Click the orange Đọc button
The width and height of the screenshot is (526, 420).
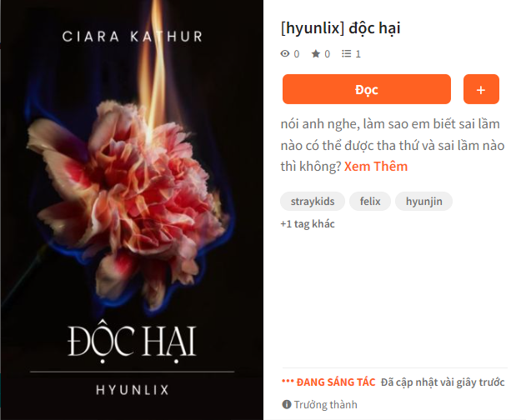pos(366,89)
